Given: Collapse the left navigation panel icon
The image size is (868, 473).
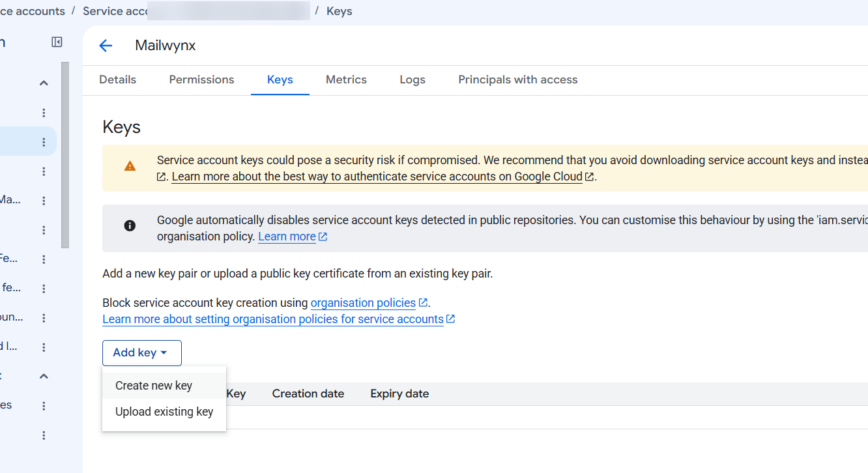Looking at the screenshot, I should tap(57, 42).
